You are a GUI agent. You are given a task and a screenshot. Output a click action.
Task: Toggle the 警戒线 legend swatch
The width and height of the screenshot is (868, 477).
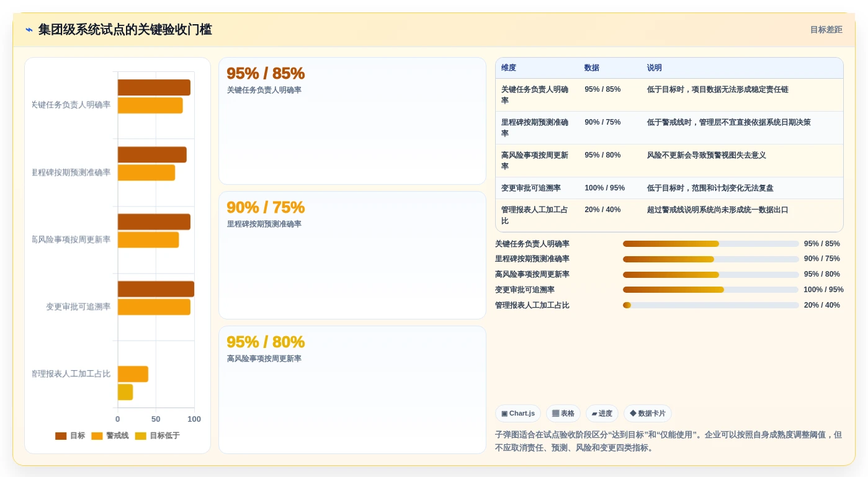pyautogui.click(x=97, y=436)
